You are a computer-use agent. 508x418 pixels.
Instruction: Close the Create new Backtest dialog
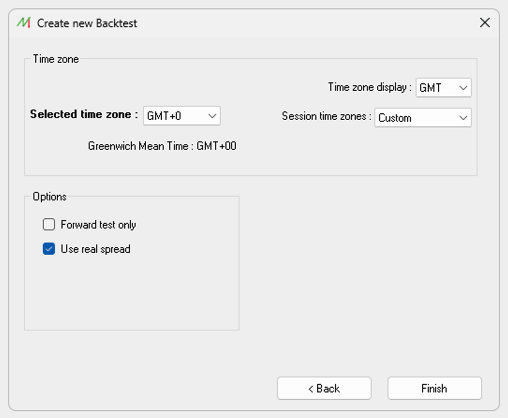coord(484,23)
